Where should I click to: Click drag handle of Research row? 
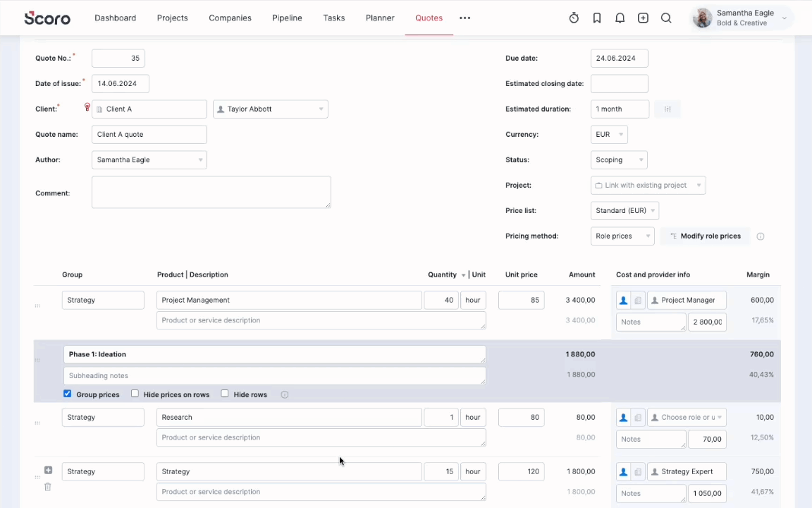pyautogui.click(x=38, y=423)
